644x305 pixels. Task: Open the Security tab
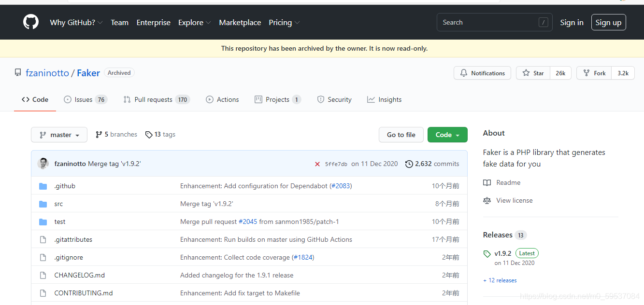point(334,99)
